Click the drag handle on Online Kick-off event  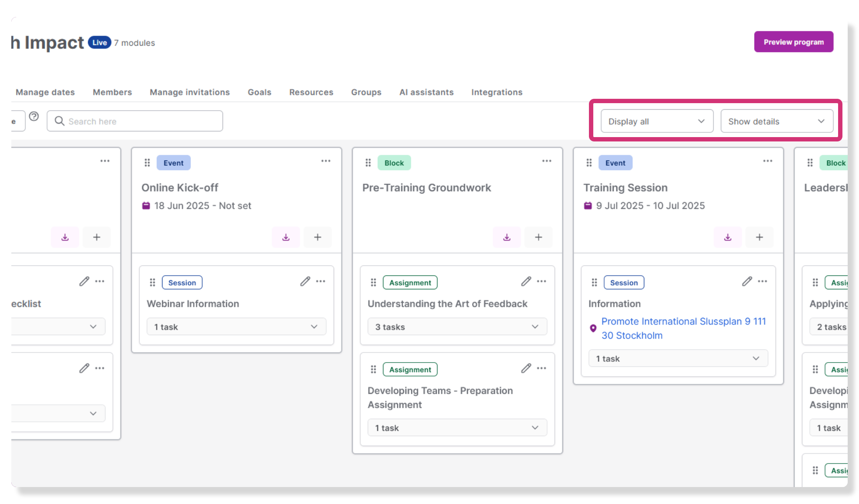tap(147, 163)
